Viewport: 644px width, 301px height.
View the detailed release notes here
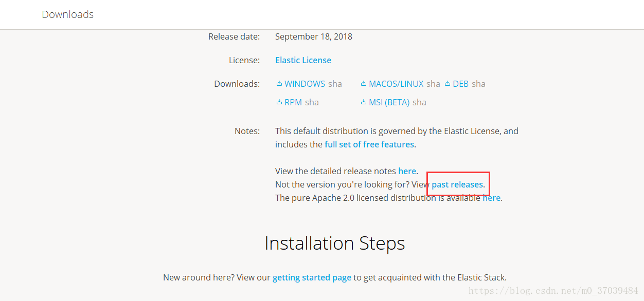point(407,171)
